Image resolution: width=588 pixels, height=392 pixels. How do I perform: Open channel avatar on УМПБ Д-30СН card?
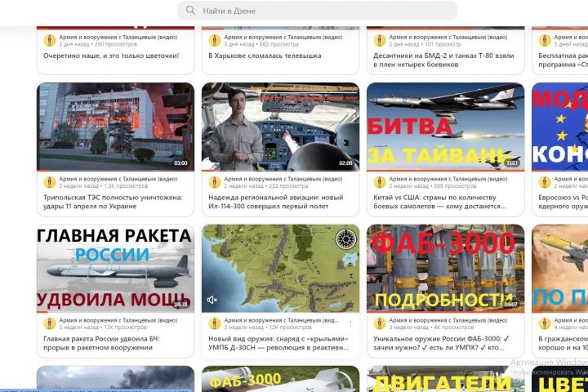click(215, 323)
